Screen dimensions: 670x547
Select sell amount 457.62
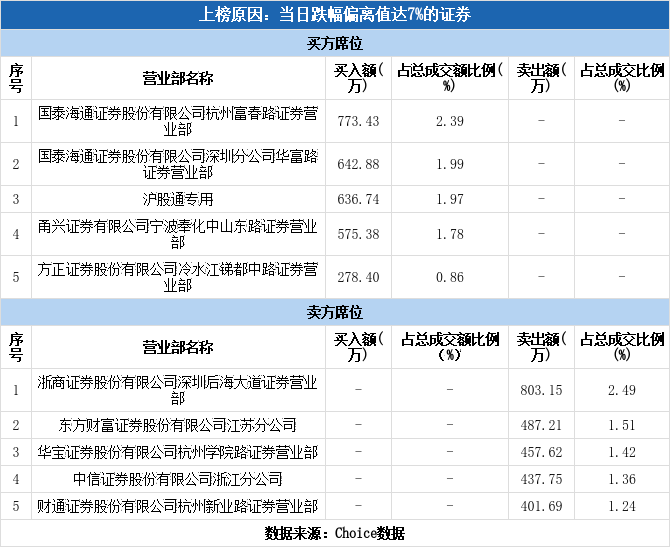(x=541, y=452)
